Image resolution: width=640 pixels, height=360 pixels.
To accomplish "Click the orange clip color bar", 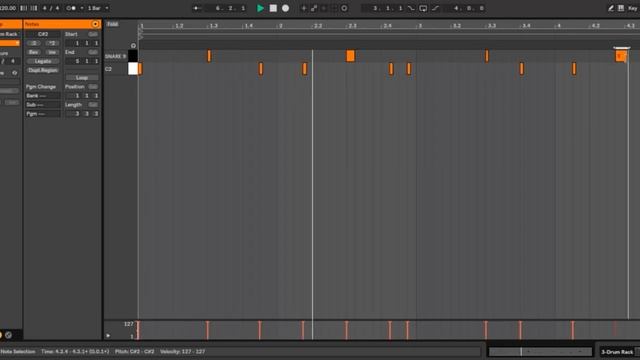I will pyautogui.click(x=10, y=43).
